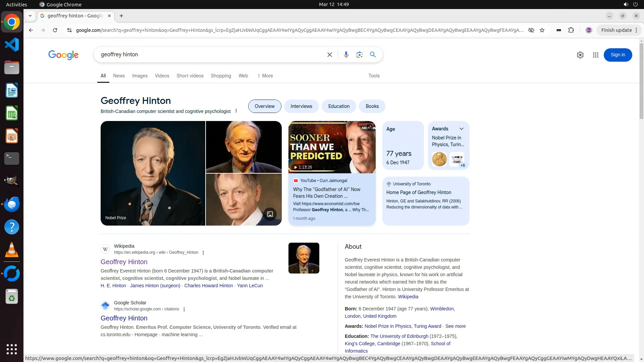644x362 pixels.
Task: Clear the search box with X icon
Action: (329, 55)
